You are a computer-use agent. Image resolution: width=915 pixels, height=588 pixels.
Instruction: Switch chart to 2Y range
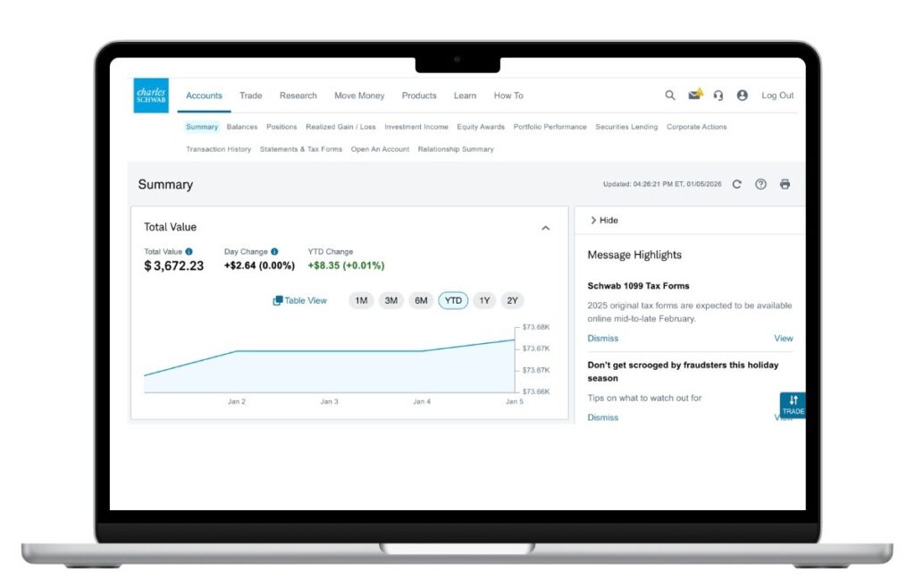(x=512, y=301)
